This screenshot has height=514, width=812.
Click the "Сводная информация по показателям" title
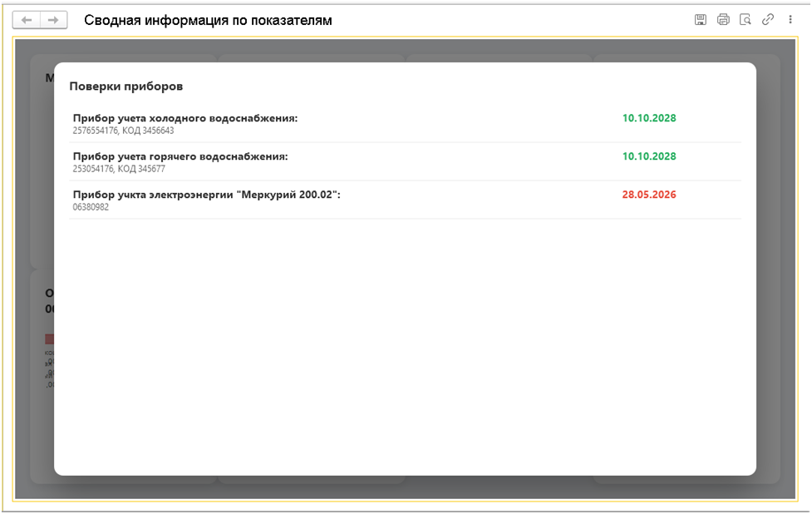click(x=208, y=20)
